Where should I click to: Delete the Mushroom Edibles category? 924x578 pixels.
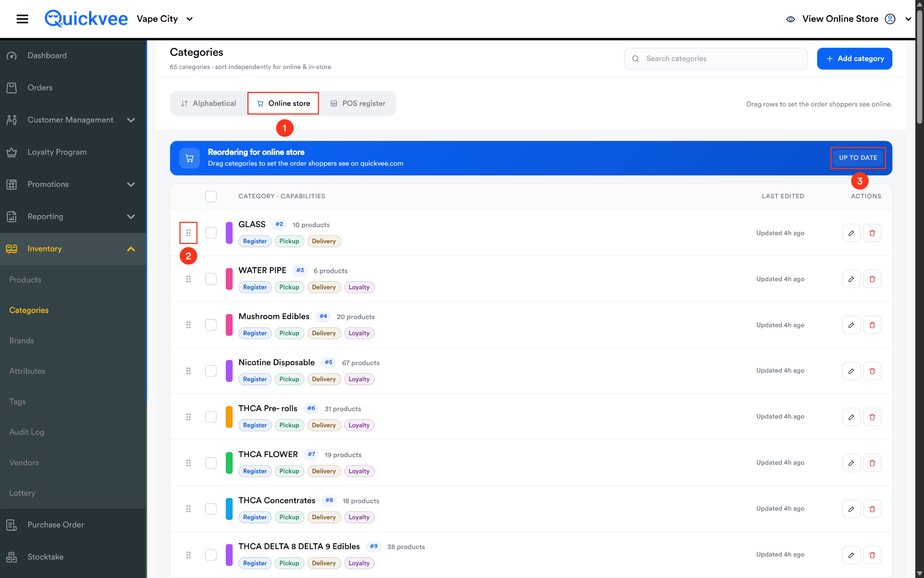(x=872, y=325)
